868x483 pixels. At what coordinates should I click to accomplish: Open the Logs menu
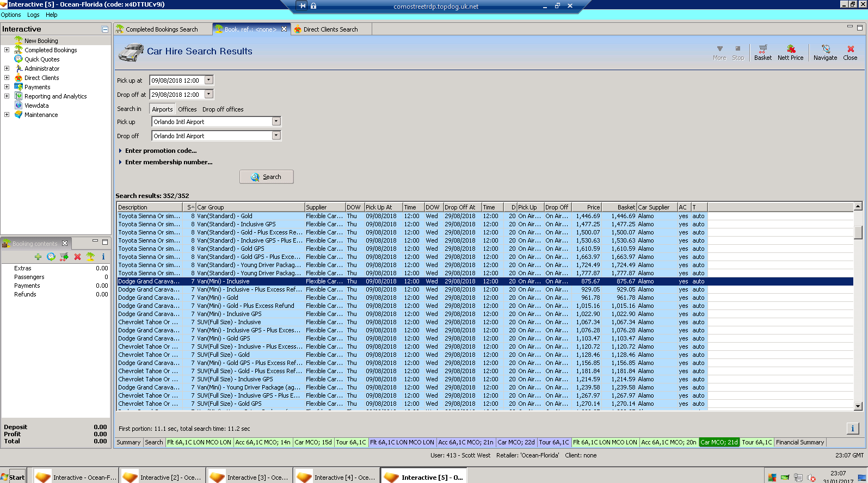(x=33, y=15)
